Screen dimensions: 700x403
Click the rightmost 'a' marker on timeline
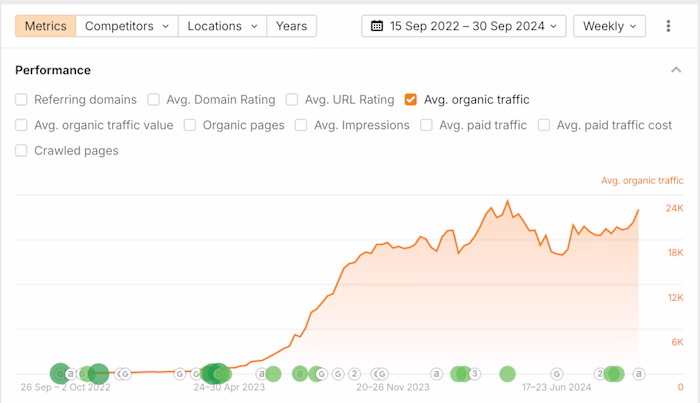pyautogui.click(x=639, y=374)
